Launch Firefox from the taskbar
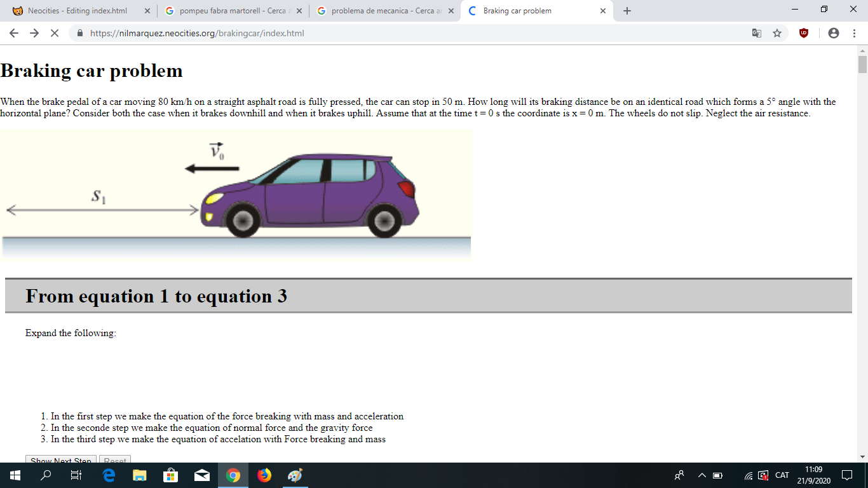Screen dimensions: 868x488 (264, 475)
